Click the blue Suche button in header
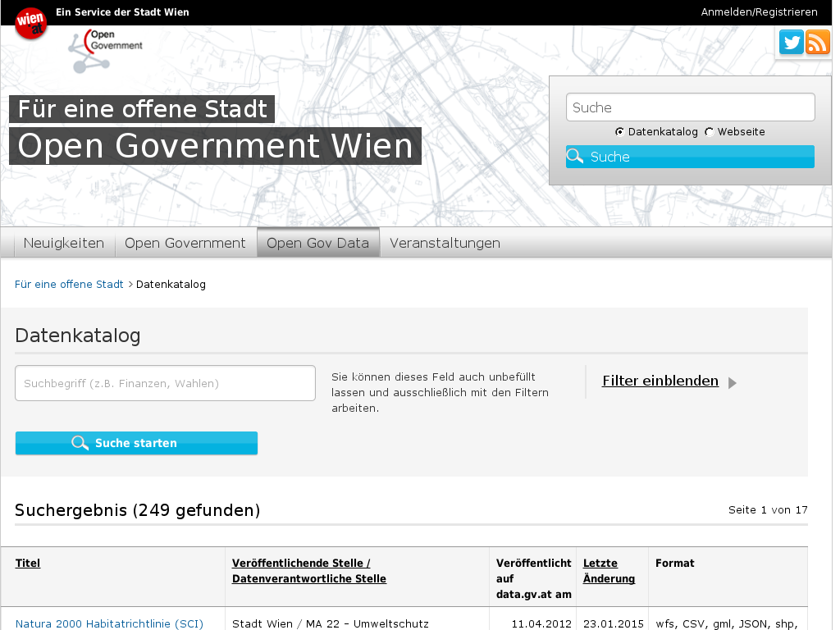 tap(690, 157)
